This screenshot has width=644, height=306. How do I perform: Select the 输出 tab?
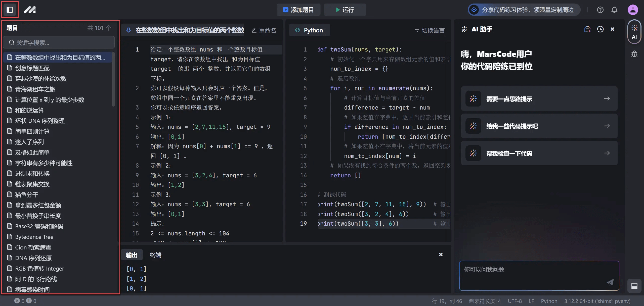coord(132,255)
